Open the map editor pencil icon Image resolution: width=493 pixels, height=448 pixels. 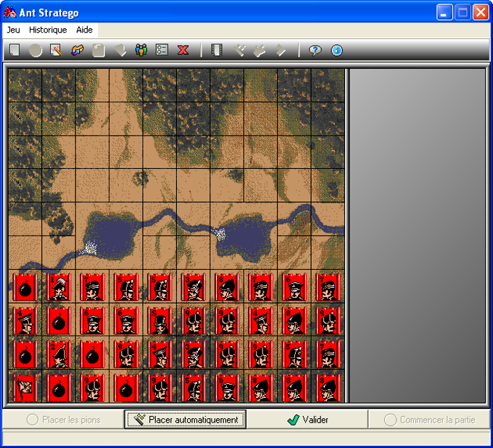click(x=57, y=50)
